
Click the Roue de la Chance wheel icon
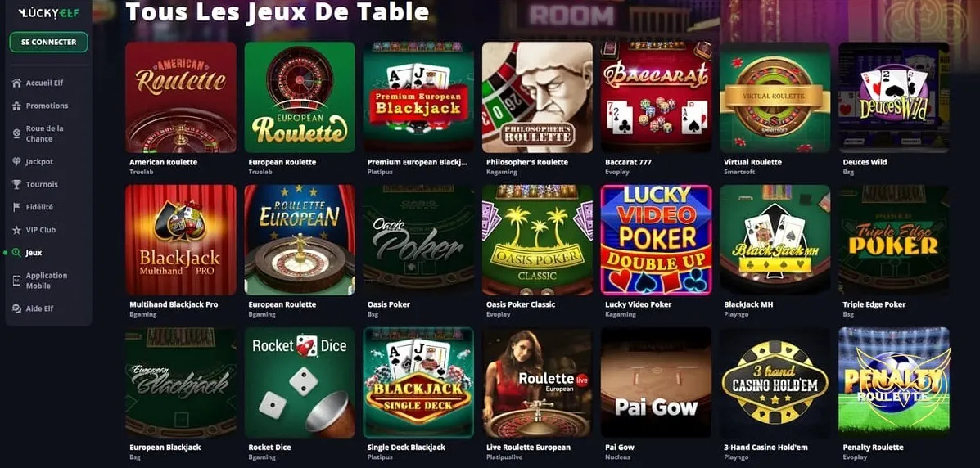click(x=17, y=133)
